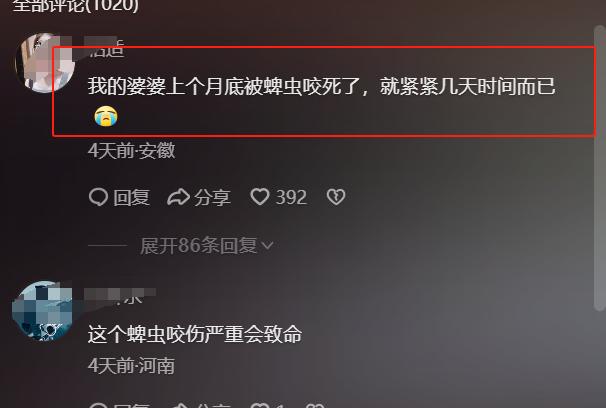This screenshot has width=606, height=408.
Task: Like the comment with the 392 heart icon
Action: pos(260,197)
